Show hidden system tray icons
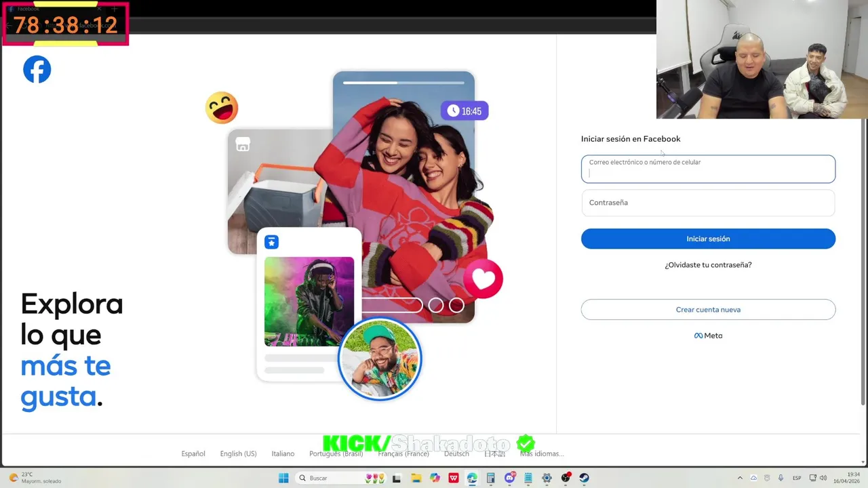Image resolution: width=868 pixels, height=488 pixels. click(x=740, y=478)
